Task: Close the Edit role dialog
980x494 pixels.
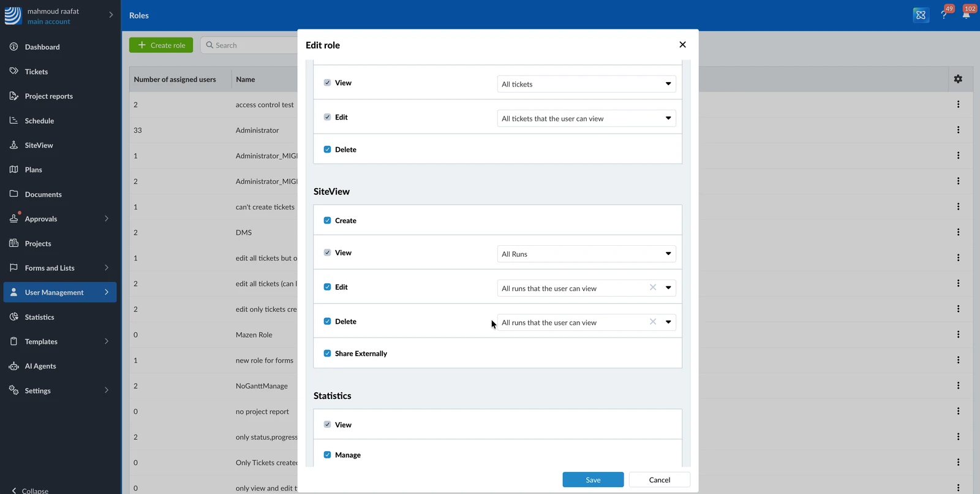Action: click(682, 45)
